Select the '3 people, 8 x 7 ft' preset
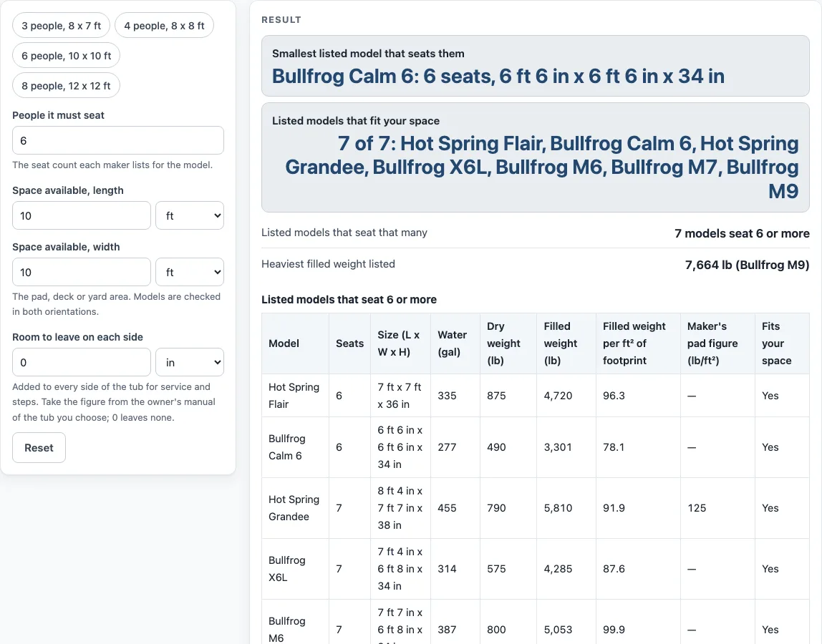Screen dimensions: 822x644 61,26
